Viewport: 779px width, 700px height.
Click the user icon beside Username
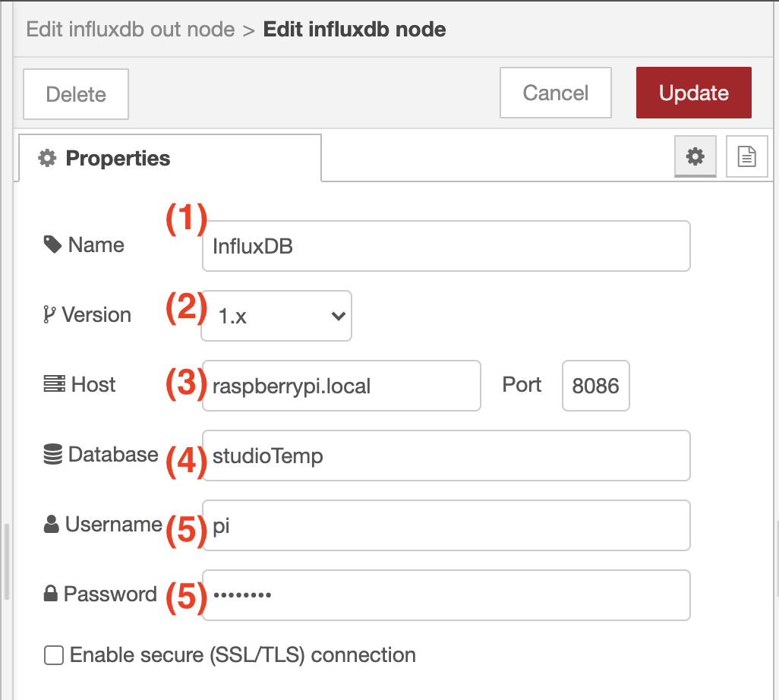click(51, 524)
